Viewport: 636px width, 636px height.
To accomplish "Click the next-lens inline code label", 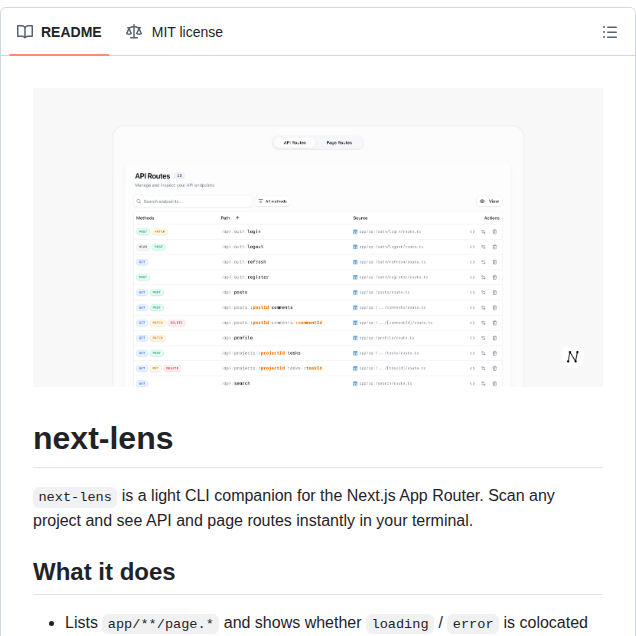I will (x=75, y=496).
